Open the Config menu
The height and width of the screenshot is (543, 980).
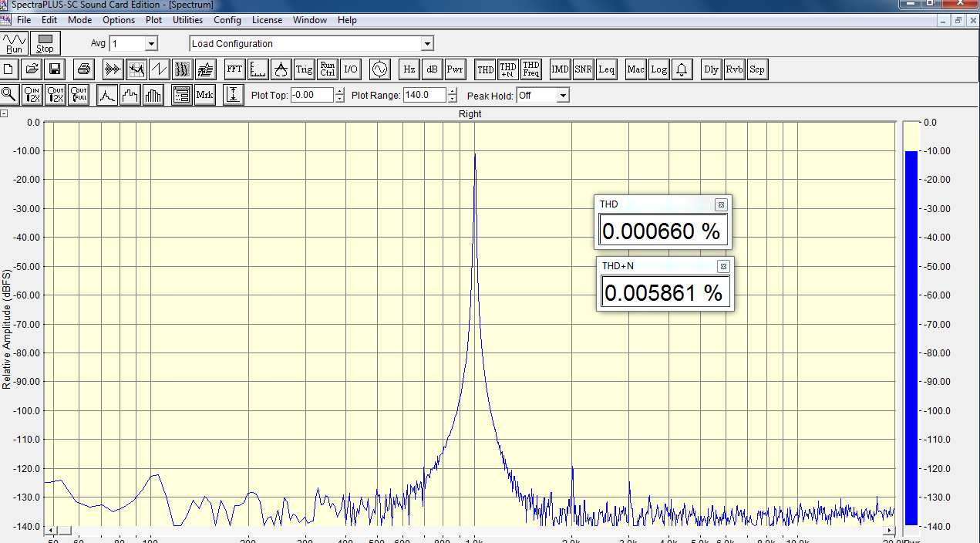point(227,20)
